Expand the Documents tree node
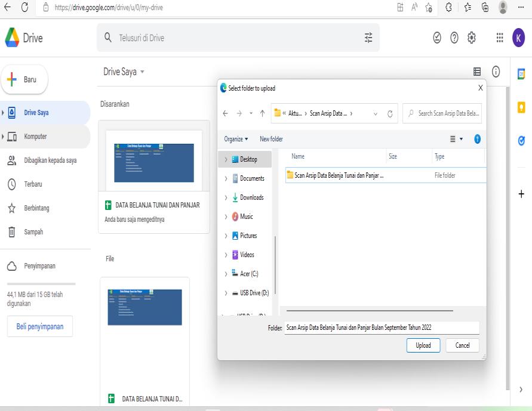532x411 pixels. (226, 178)
